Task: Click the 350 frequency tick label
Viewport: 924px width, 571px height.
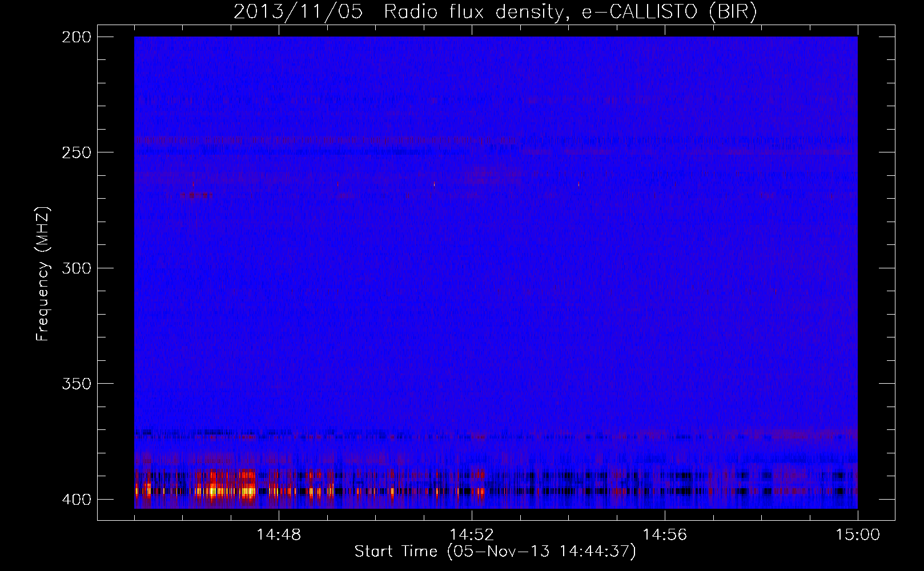Action: pyautogui.click(x=76, y=383)
